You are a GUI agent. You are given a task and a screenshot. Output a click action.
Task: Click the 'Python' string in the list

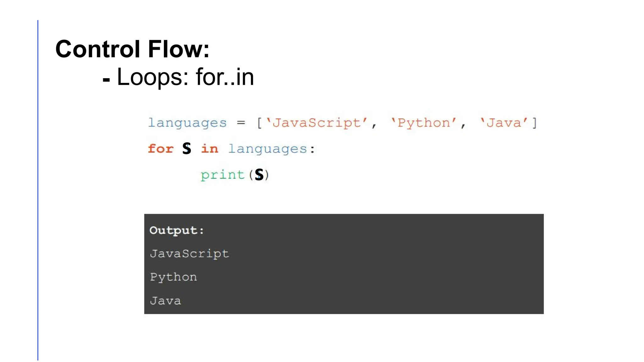424,123
